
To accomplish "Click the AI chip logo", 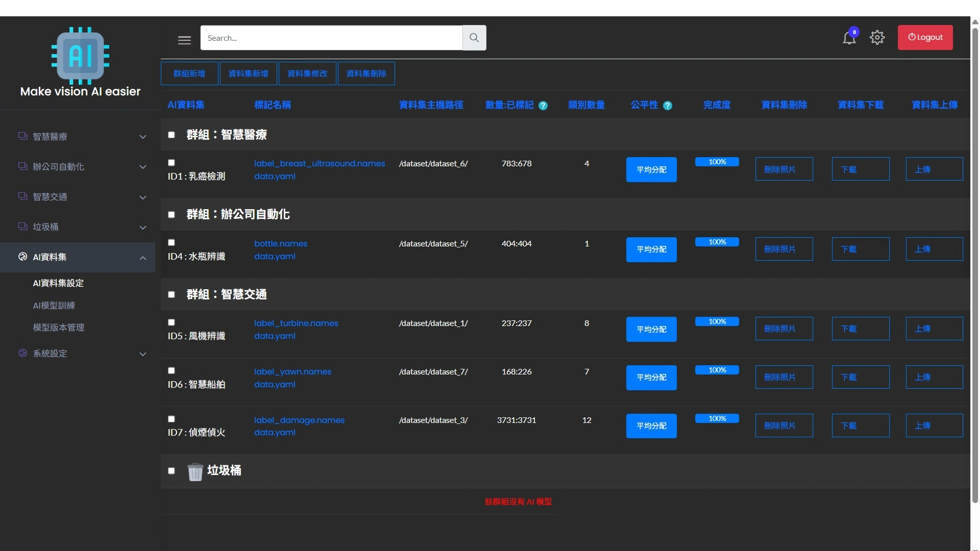I will click(80, 56).
